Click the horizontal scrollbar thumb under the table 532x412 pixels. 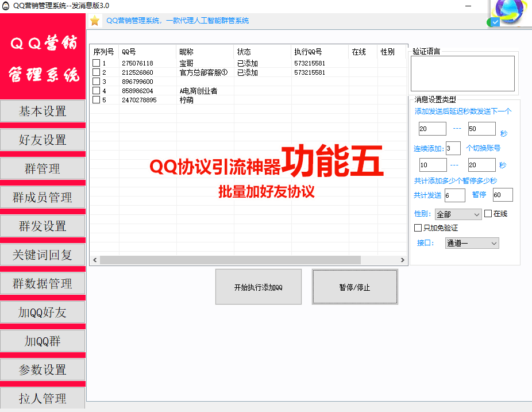coord(230,260)
